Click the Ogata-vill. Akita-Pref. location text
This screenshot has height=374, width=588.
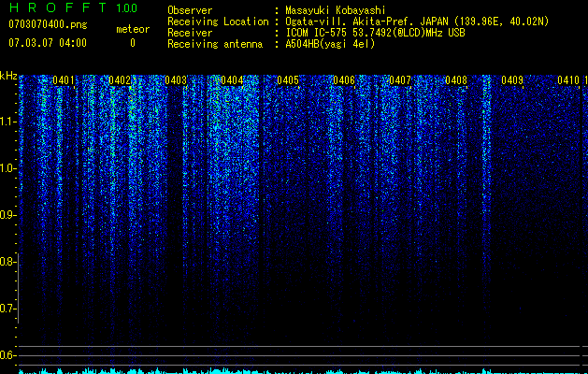click(417, 22)
